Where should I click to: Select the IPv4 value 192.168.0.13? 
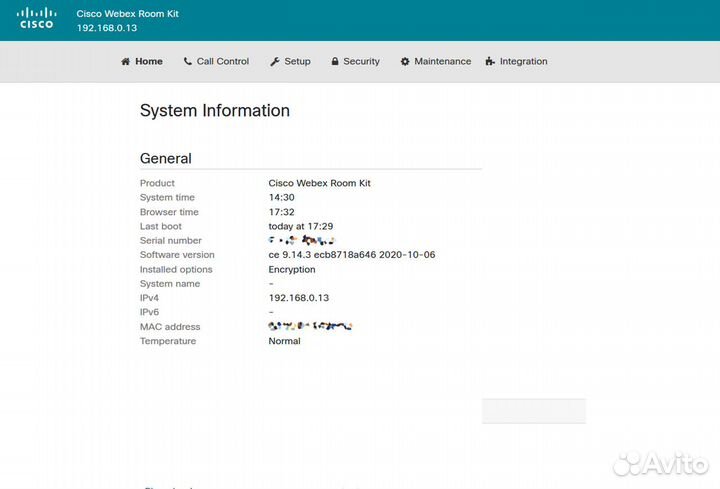[299, 298]
